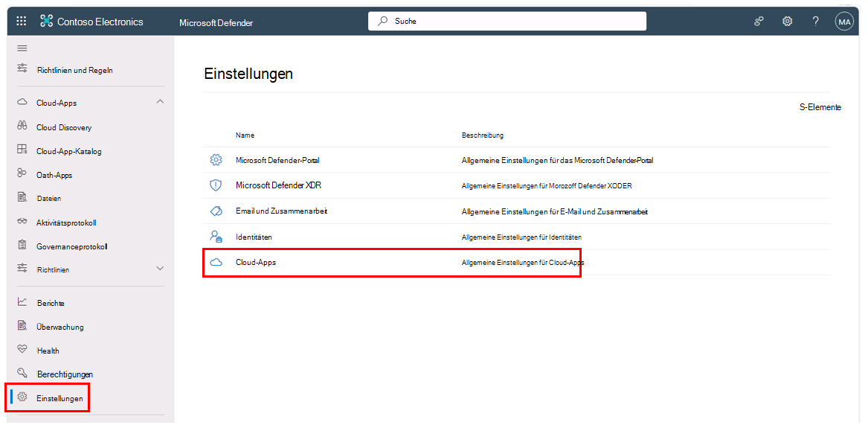This screenshot has width=868, height=425.
Task: Open the settings gear in top header
Action: click(787, 22)
